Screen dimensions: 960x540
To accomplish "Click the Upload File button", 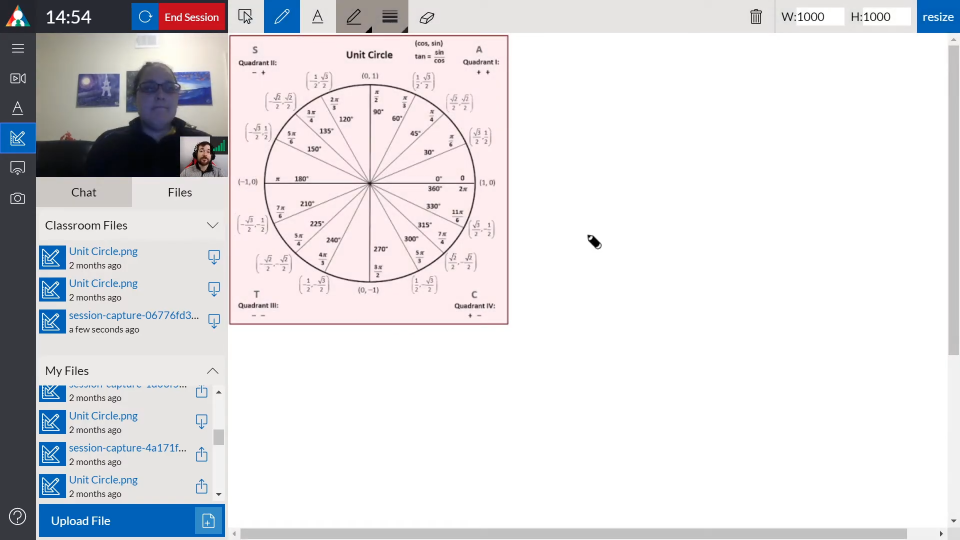I will point(132,521).
